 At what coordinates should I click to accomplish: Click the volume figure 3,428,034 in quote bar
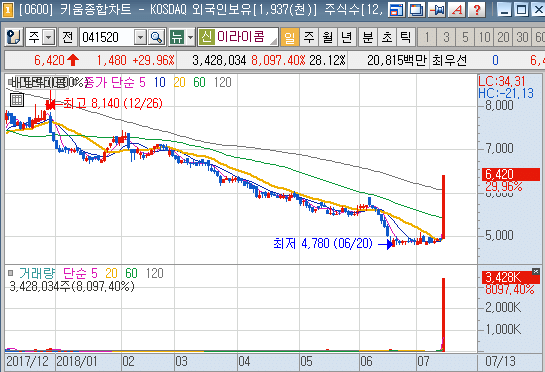click(x=219, y=60)
